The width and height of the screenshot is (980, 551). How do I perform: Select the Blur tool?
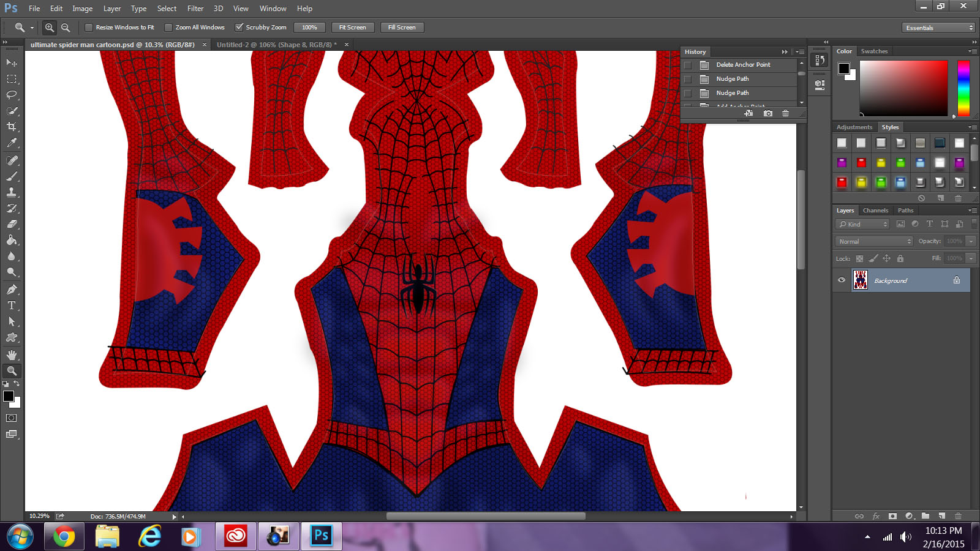(x=12, y=256)
